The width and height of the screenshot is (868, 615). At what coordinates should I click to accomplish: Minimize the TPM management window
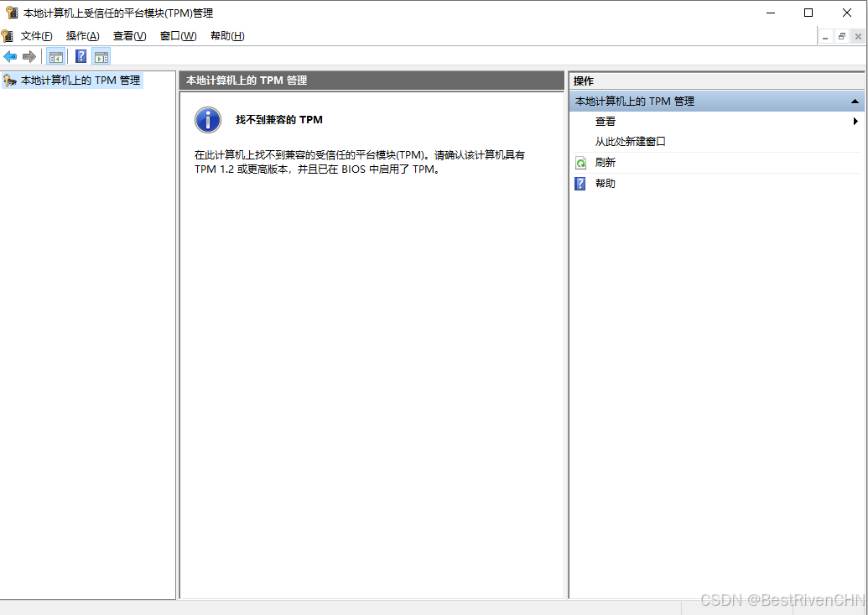[x=771, y=13]
